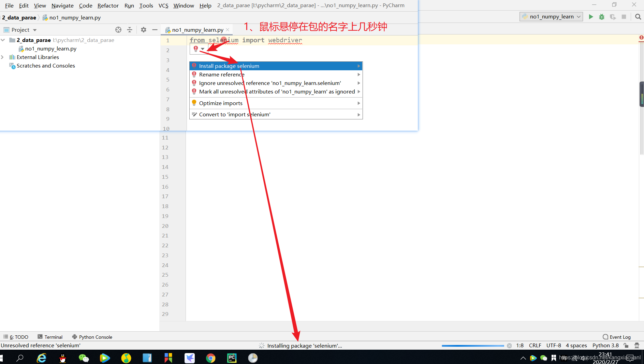The height and width of the screenshot is (364, 644).
Task: Choose Ignore unresolved reference option
Action: [276, 83]
